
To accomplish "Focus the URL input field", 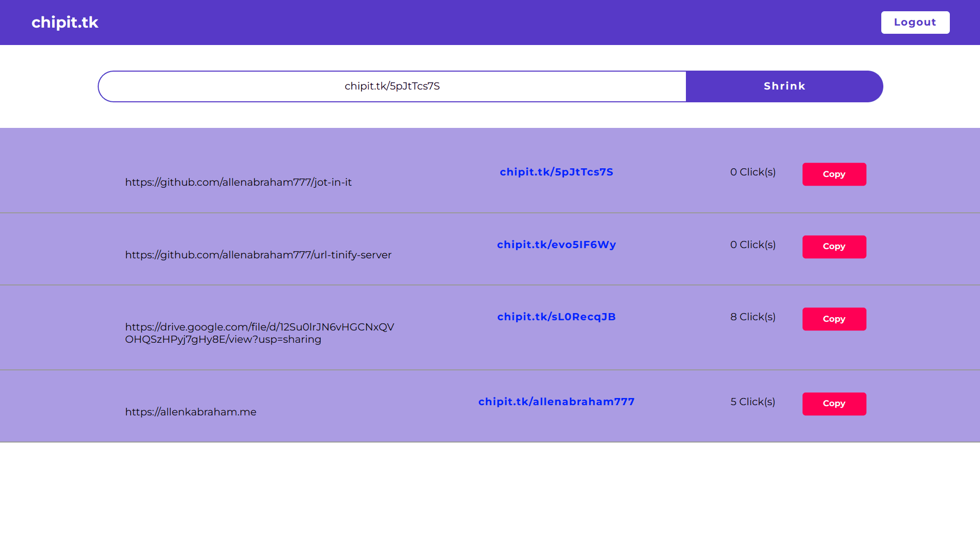I will click(392, 86).
